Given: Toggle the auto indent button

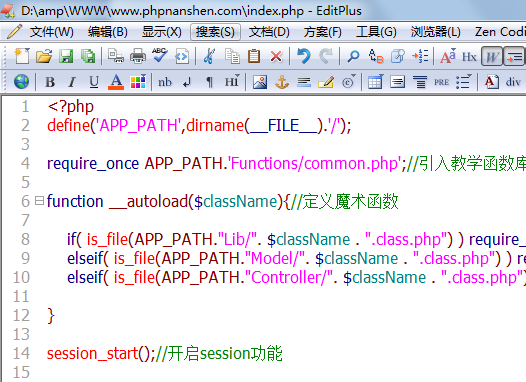Looking at the screenshot, I should [x=514, y=56].
